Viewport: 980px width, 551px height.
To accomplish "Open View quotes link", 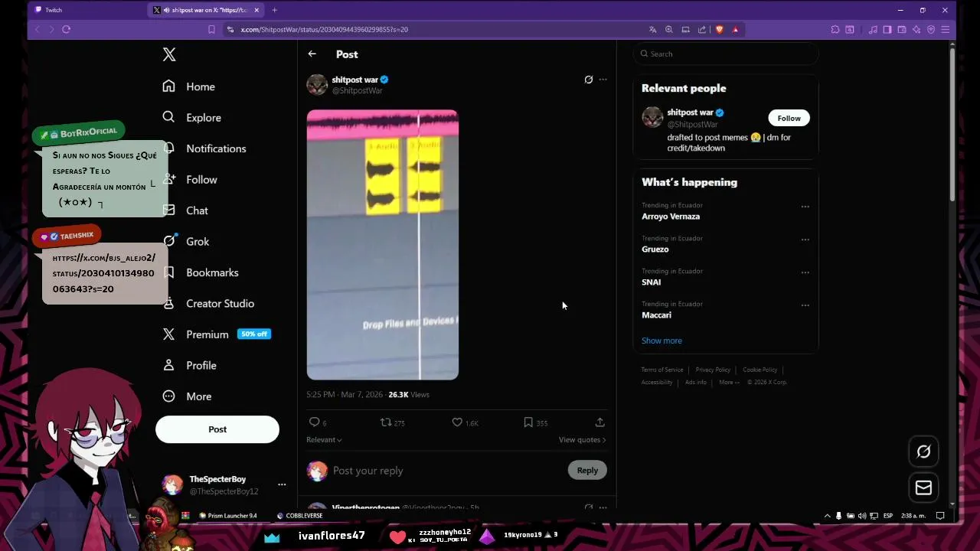I will (582, 439).
